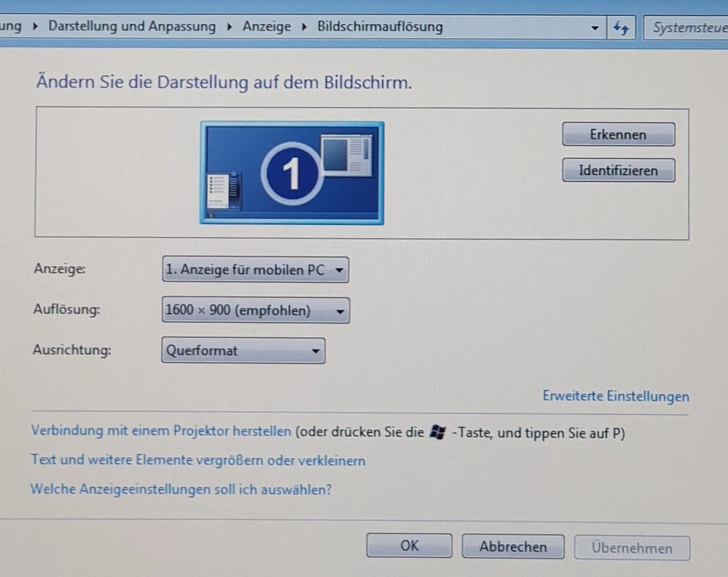Screen dimensions: 728x577
Task: Open Erweiterte Einstellungen link
Action: 615,396
